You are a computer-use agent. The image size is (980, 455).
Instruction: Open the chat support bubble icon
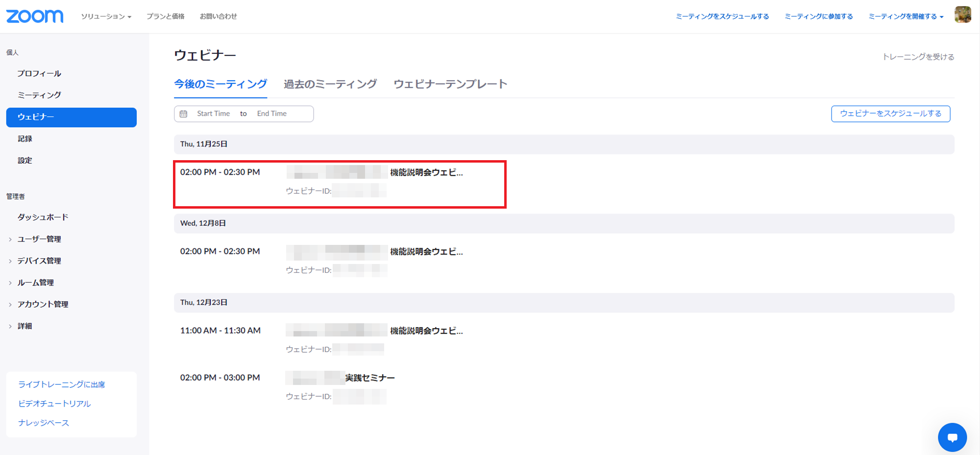952,437
